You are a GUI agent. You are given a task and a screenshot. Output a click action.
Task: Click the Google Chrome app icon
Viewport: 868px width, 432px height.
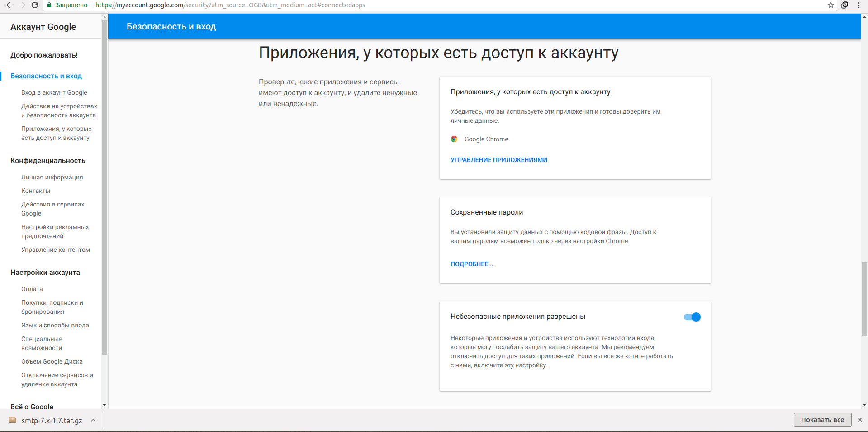tap(454, 139)
